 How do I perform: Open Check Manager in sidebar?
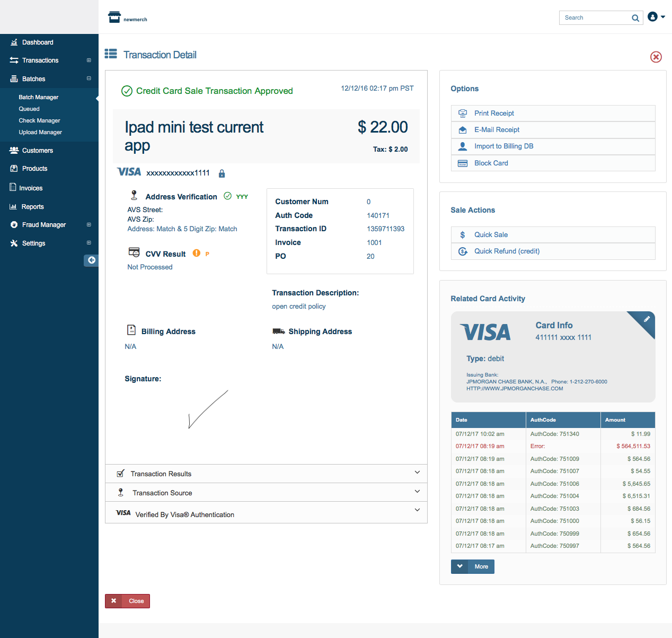(39, 120)
